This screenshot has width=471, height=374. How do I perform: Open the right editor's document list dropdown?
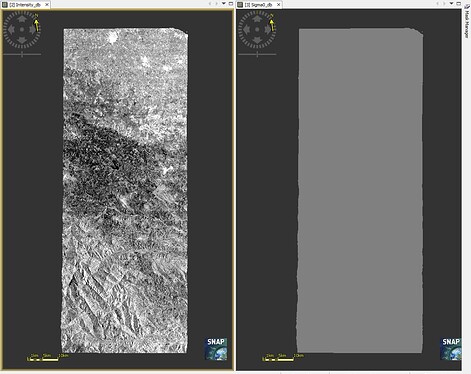[452, 3]
